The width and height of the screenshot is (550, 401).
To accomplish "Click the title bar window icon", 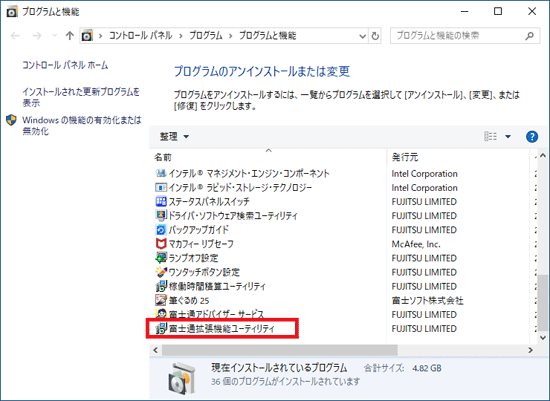I will (x=12, y=12).
